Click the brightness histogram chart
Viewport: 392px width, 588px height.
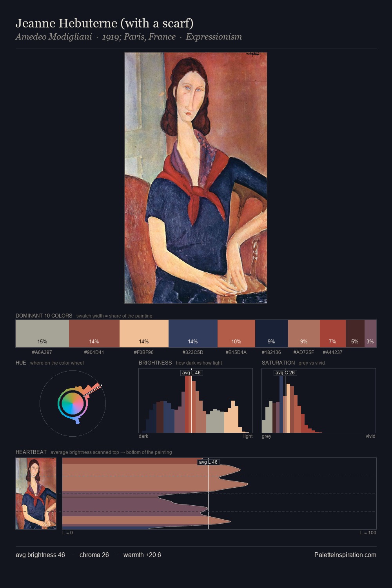coord(196,400)
